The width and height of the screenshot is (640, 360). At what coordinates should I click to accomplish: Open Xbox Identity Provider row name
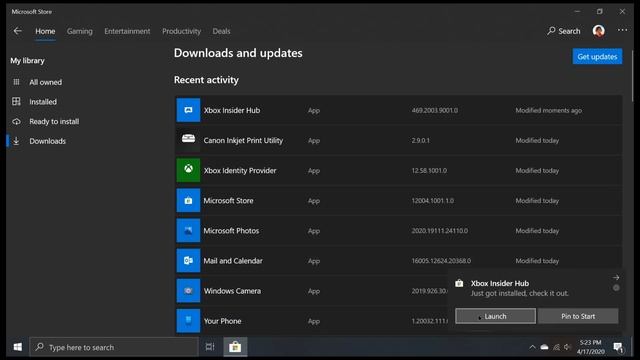(x=240, y=170)
